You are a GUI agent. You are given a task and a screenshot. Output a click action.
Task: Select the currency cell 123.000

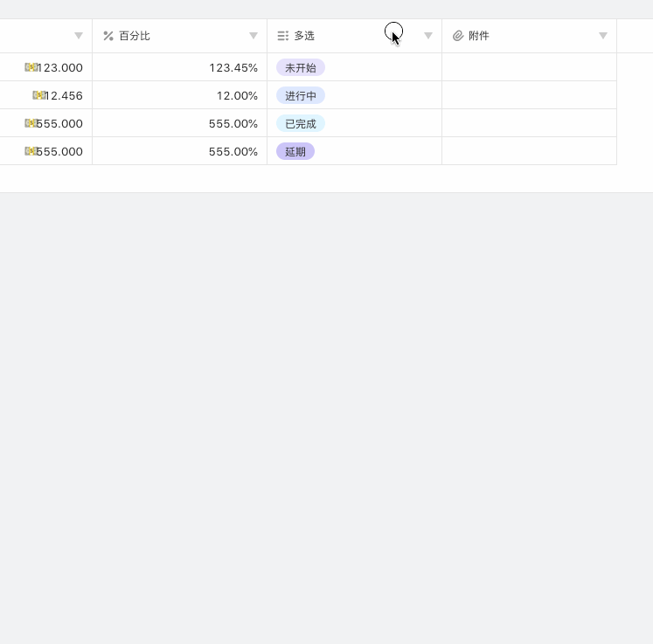coord(45,67)
